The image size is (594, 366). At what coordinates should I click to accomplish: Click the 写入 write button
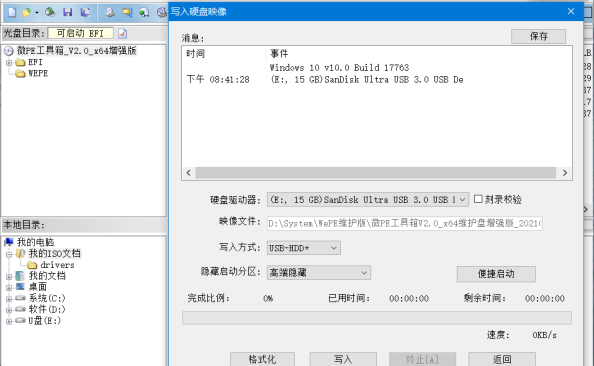click(343, 359)
